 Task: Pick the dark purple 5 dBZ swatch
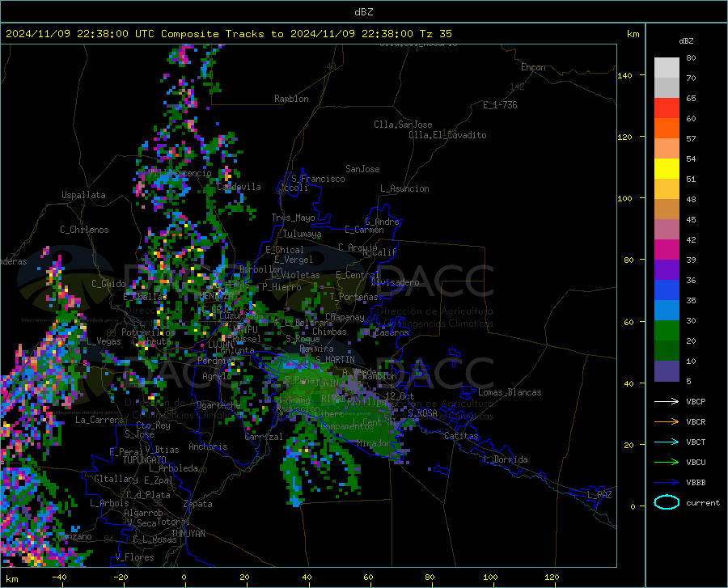click(x=667, y=370)
